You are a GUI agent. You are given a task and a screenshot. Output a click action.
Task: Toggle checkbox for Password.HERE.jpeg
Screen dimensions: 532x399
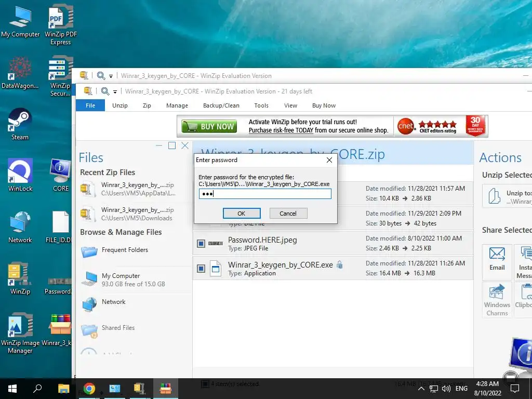click(201, 244)
